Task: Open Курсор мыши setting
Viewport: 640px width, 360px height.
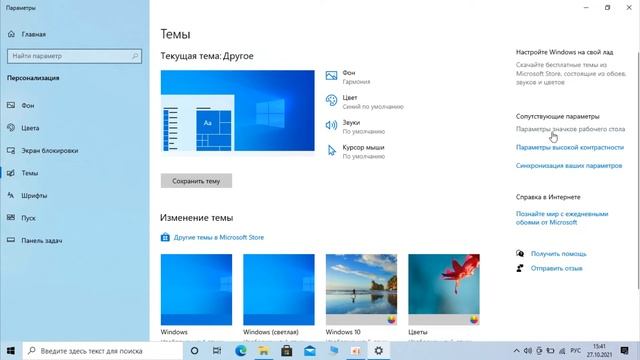Action: coord(355,151)
